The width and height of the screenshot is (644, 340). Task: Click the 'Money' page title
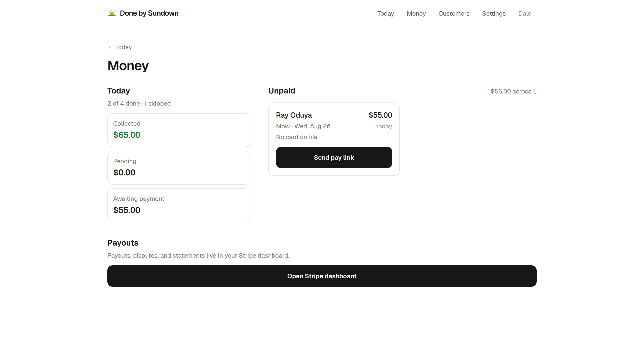tap(128, 66)
